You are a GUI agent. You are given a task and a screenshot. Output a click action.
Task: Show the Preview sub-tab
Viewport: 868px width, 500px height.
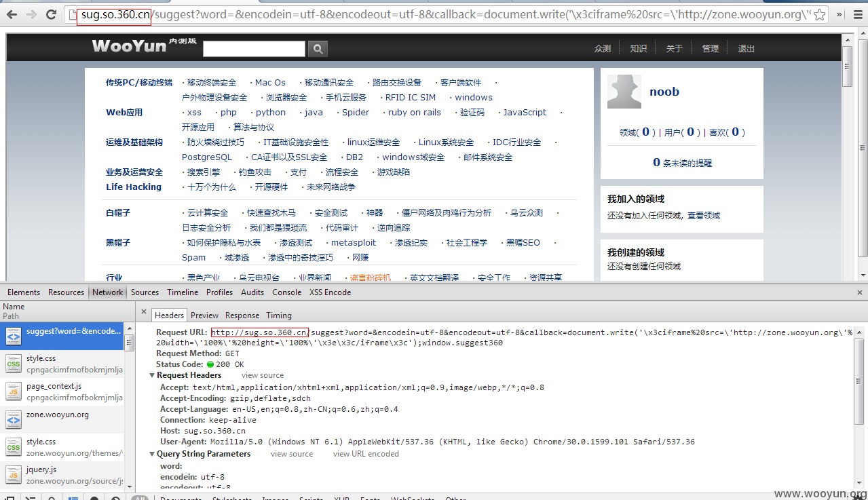pyautogui.click(x=204, y=315)
